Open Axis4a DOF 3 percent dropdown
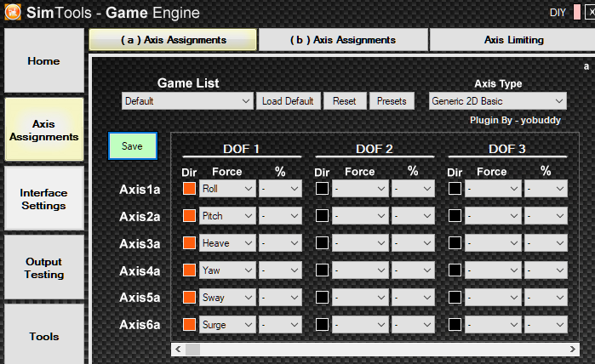 tap(546, 270)
